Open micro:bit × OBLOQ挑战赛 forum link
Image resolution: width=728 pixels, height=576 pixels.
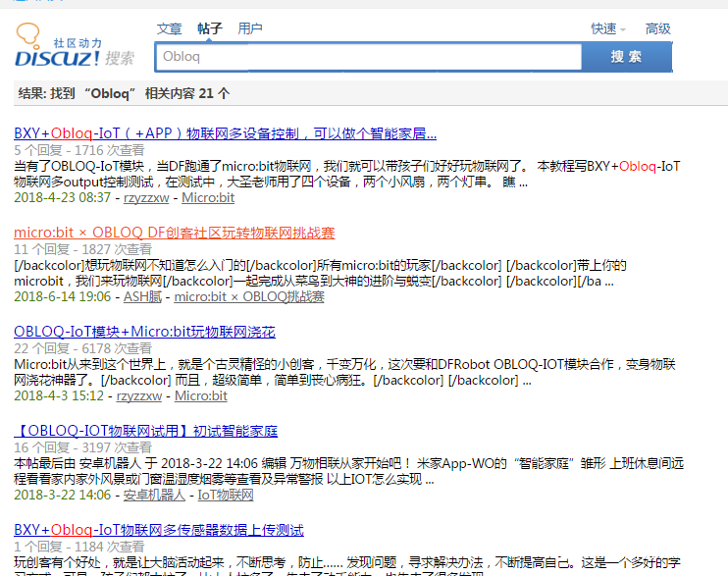[x=249, y=296]
